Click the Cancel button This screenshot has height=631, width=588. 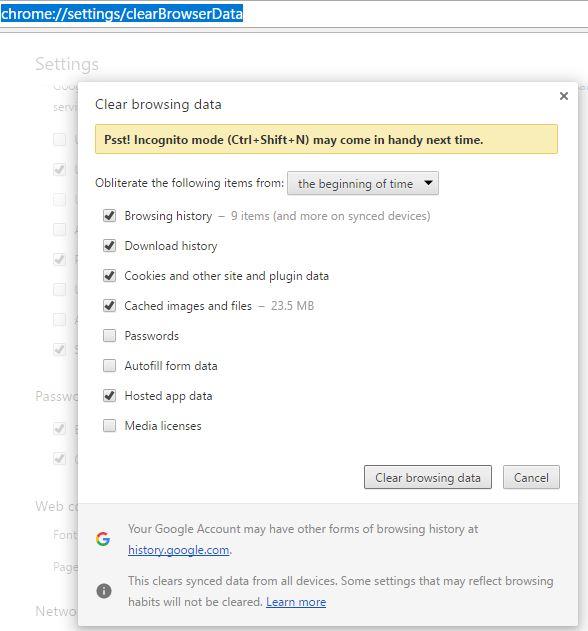531,477
